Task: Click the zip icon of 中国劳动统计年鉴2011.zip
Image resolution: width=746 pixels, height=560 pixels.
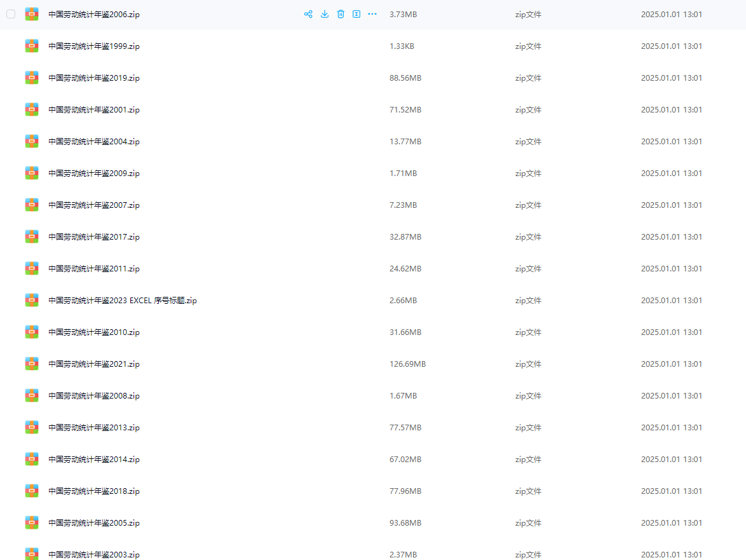Action: click(x=32, y=268)
